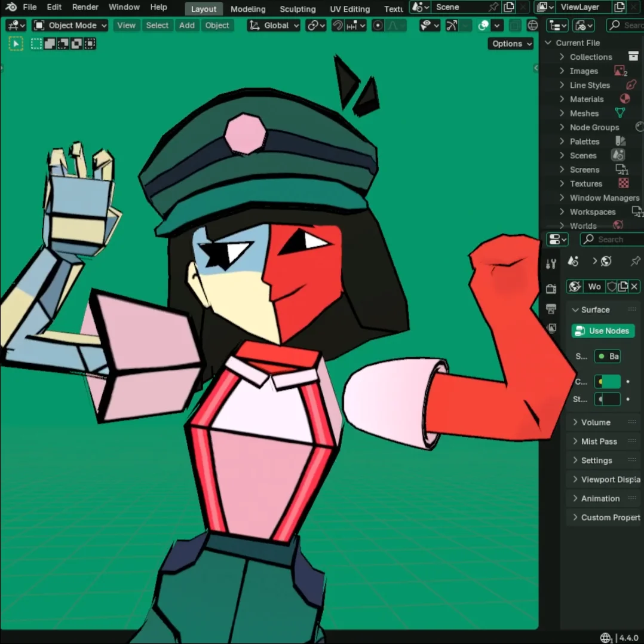Screen dimensions: 644x644
Task: Collapse the Current File tree in the outliner
Action: (x=548, y=42)
